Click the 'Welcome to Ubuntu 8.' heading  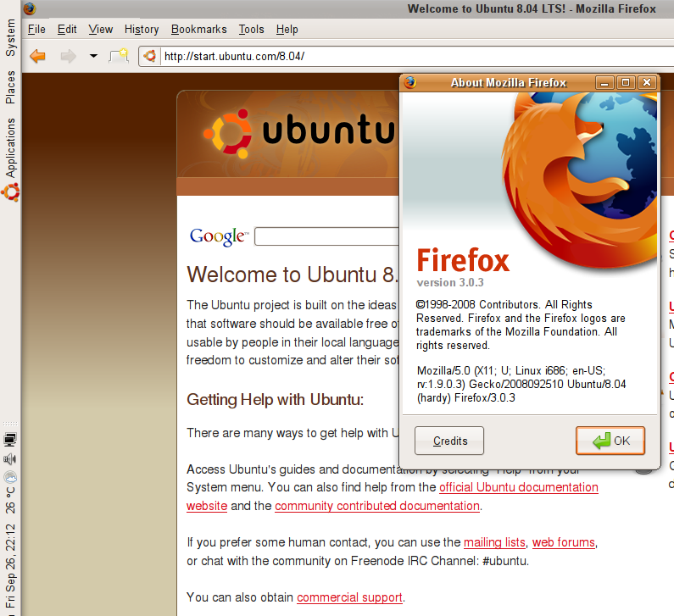[x=292, y=275]
